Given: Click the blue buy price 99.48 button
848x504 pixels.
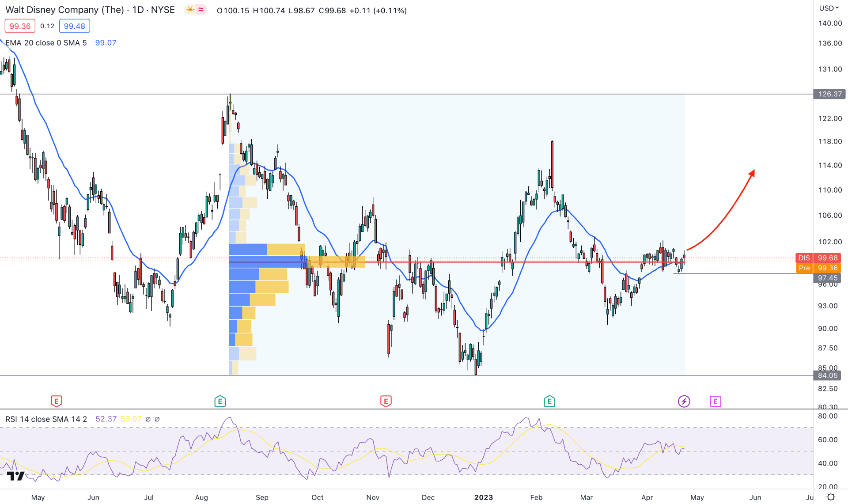Looking at the screenshot, I should click(74, 26).
